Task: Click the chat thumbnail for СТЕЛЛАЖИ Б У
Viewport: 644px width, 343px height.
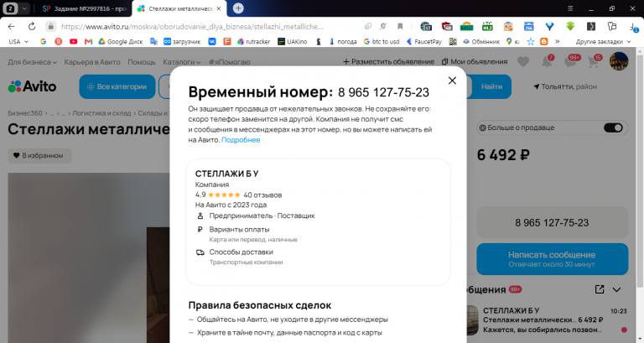Action: coord(473,320)
